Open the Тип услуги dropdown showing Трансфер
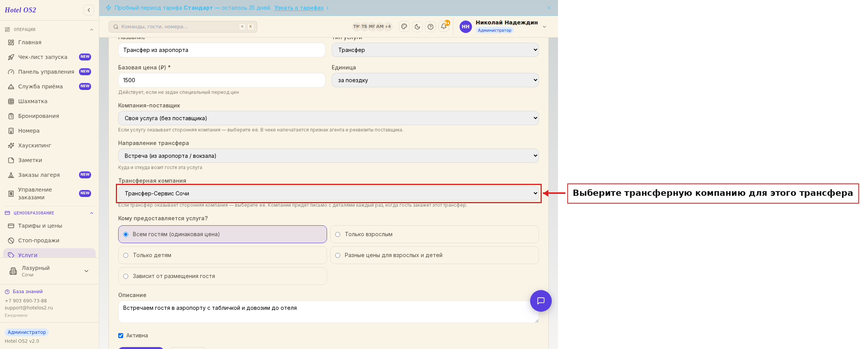 (435, 50)
